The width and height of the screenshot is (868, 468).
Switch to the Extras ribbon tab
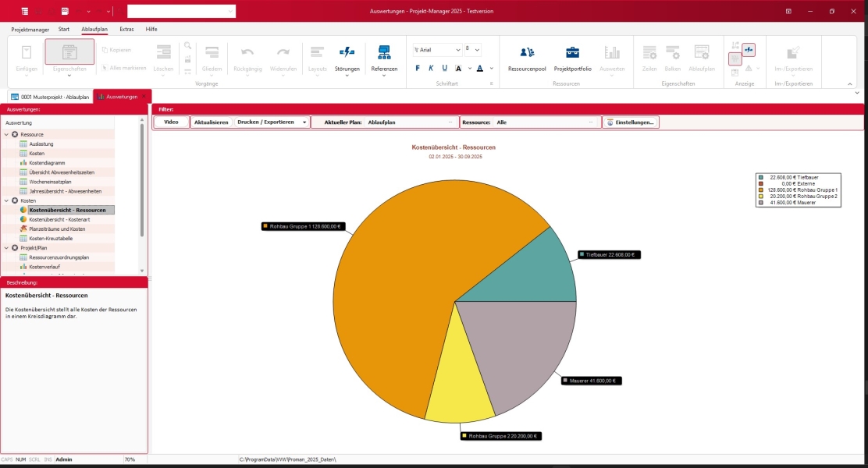pos(126,30)
